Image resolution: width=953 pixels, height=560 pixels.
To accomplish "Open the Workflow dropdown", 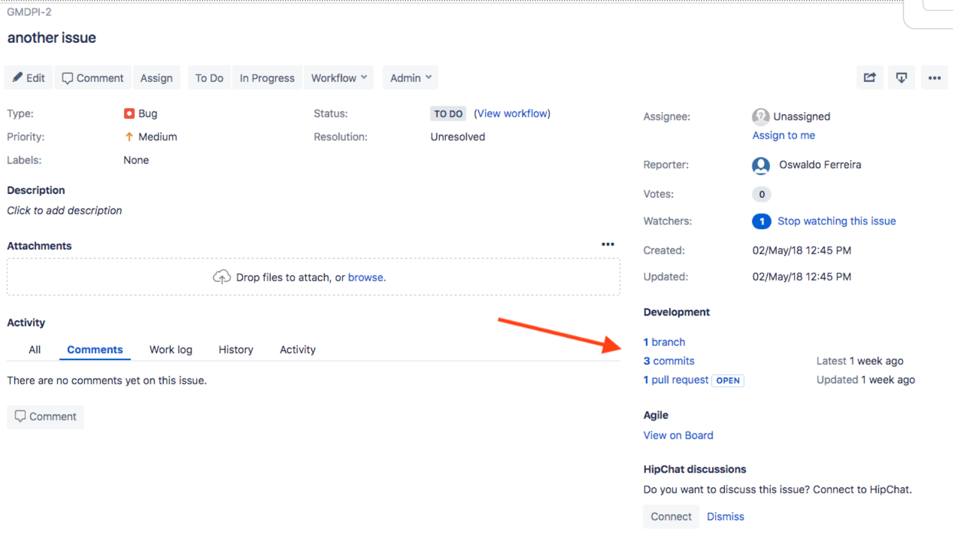I will (338, 78).
